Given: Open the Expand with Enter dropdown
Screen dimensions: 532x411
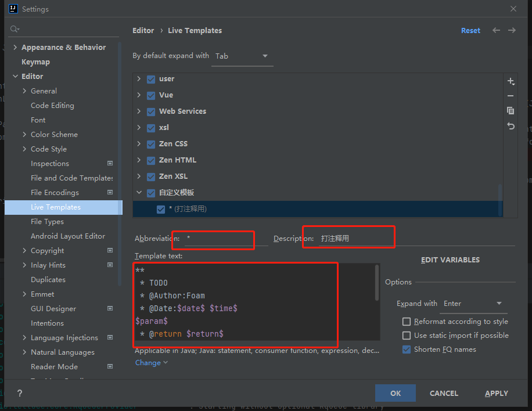Looking at the screenshot, I should pos(474,304).
